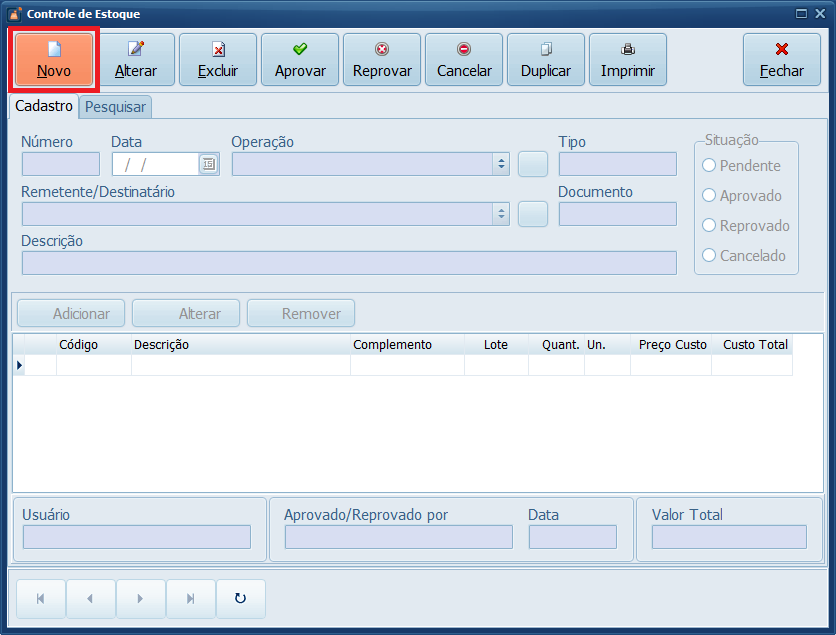
Task: Click the Descrição input field
Action: [x=349, y=263]
